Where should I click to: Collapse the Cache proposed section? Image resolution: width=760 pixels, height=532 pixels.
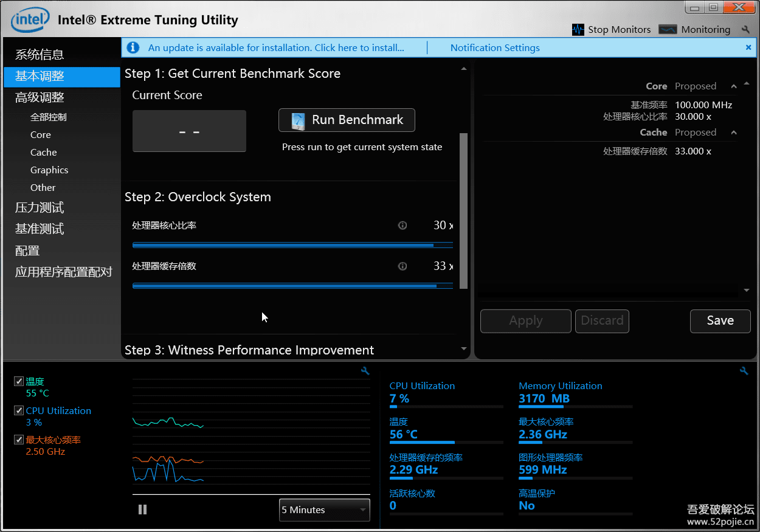coord(734,133)
